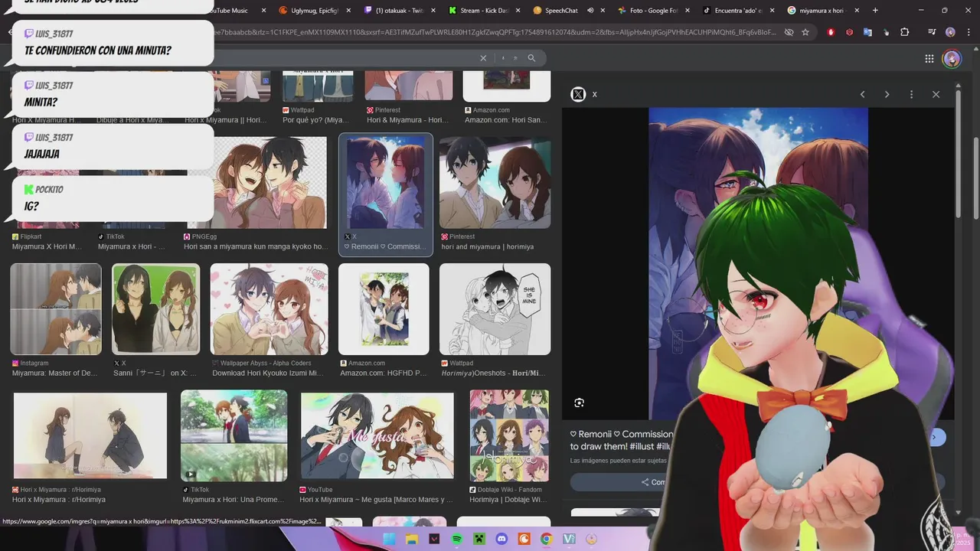Click the eye-slash tracking protection icon in the address bar
Screen dimensions: 980x551
pyautogui.click(x=789, y=32)
